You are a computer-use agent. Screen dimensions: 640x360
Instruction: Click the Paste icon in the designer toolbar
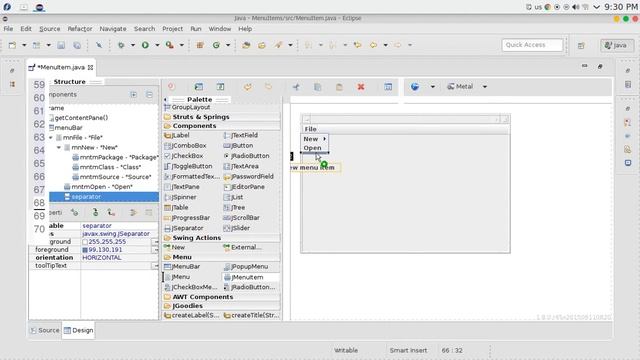(x=339, y=87)
